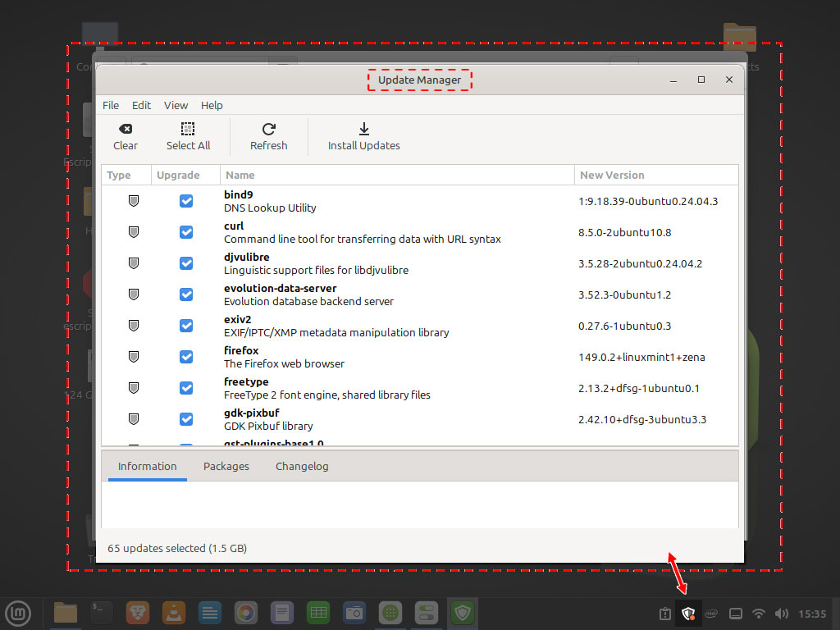Uncheck the curl upgrade checkbox
Viewport: 840px width, 630px height.
tap(185, 231)
